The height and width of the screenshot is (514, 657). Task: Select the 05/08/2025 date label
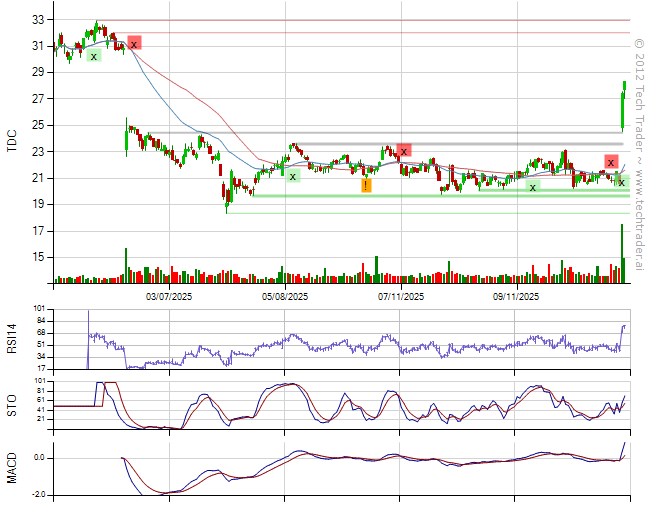click(x=285, y=297)
